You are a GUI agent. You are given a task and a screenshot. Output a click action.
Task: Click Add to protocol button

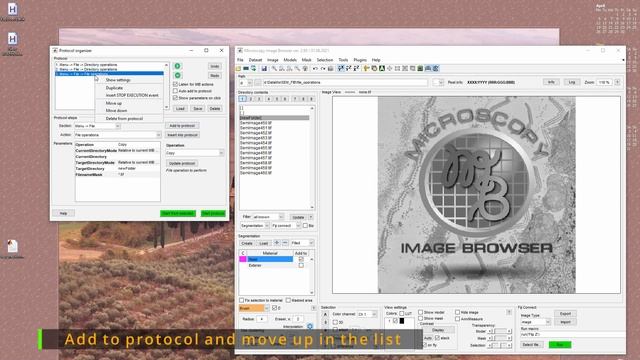coord(182,126)
